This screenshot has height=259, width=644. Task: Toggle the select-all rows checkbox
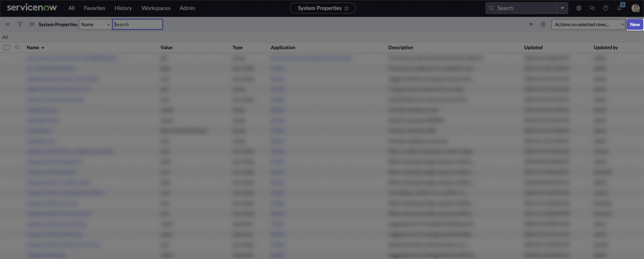7,47
